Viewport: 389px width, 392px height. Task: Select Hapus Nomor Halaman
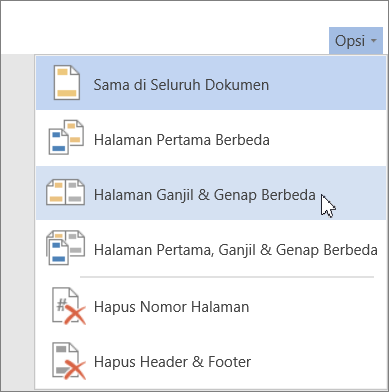211,307
